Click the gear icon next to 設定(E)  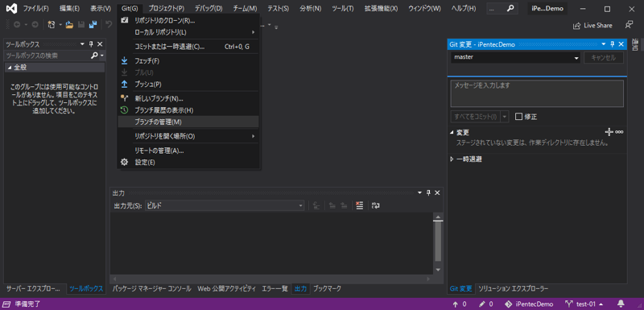click(x=125, y=162)
